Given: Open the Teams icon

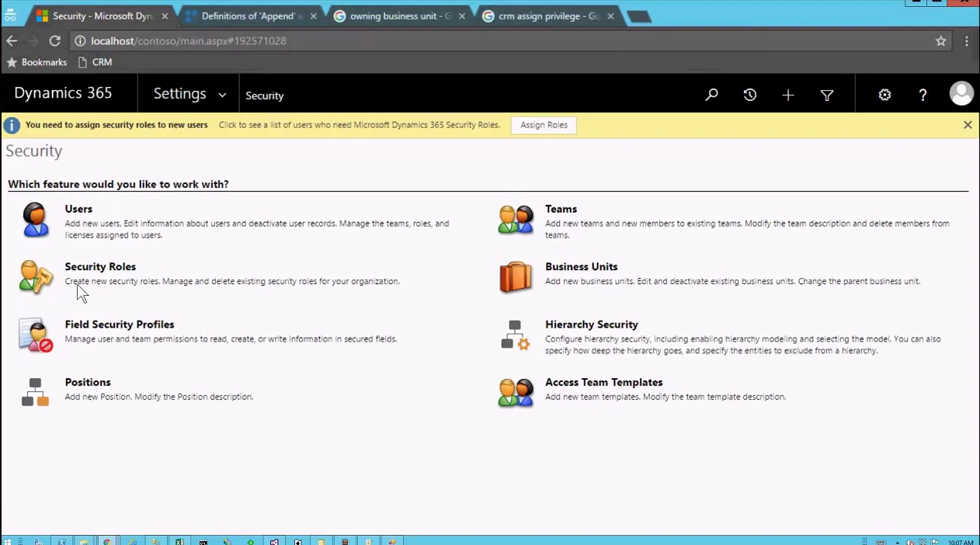Looking at the screenshot, I should pyautogui.click(x=516, y=220).
